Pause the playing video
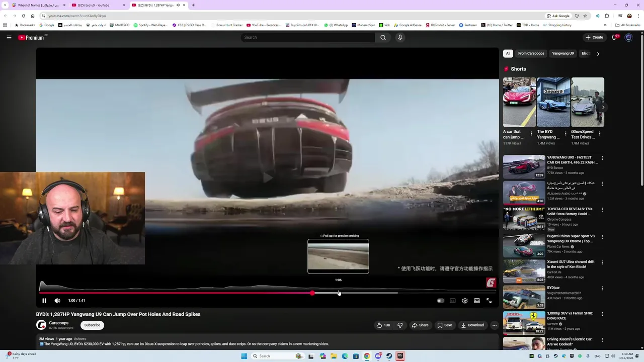Image resolution: width=644 pixels, height=362 pixels. (x=44, y=301)
